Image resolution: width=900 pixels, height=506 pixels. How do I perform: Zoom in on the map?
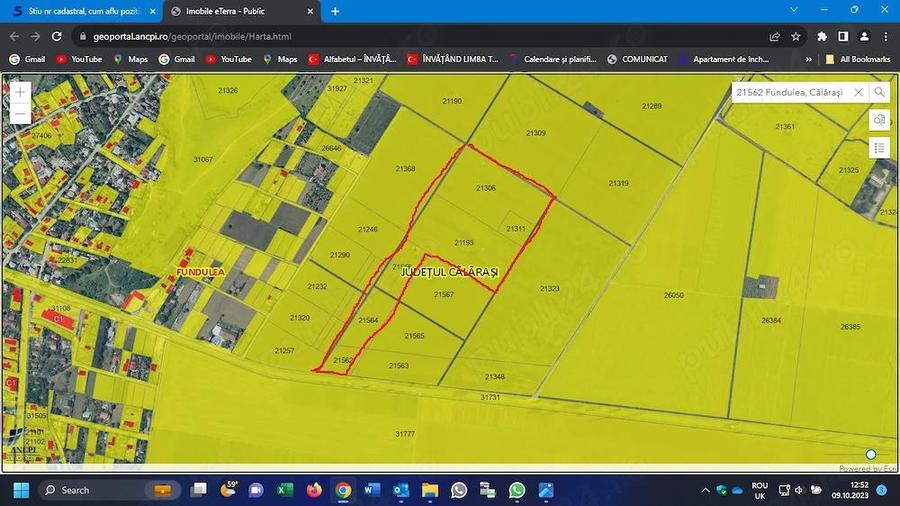coord(20,91)
